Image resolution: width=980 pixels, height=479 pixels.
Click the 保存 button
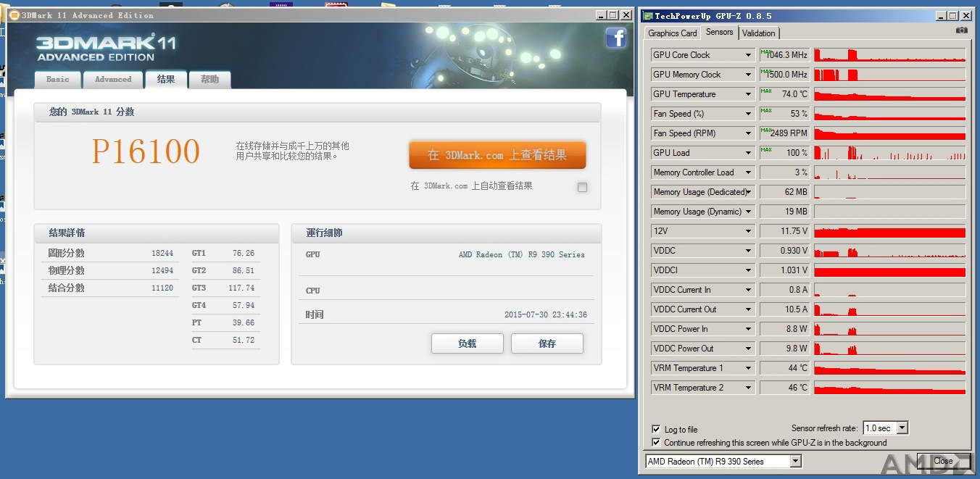coord(547,343)
